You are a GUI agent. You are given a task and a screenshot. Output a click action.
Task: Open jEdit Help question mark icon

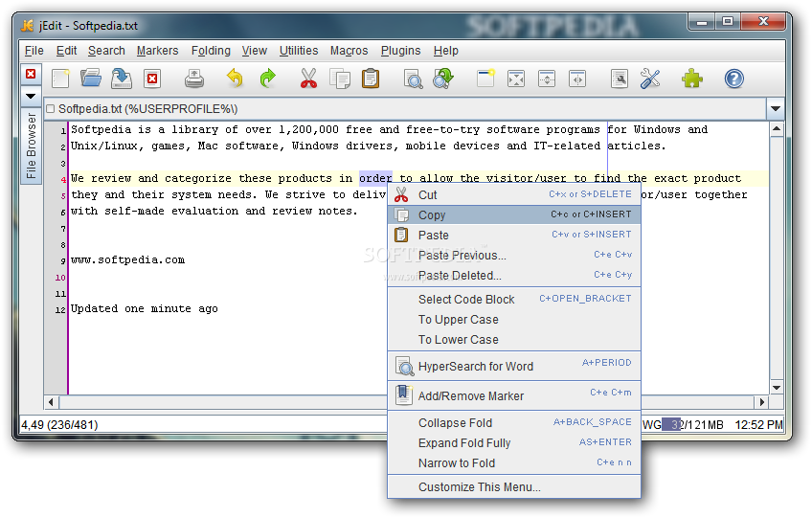(733, 79)
